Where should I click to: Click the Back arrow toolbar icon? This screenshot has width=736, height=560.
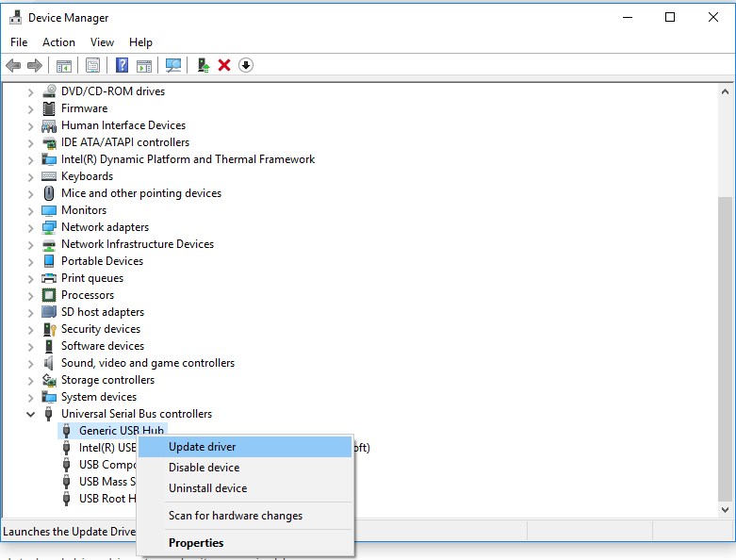pyautogui.click(x=13, y=65)
